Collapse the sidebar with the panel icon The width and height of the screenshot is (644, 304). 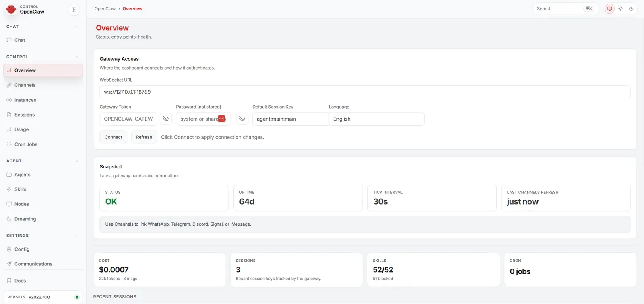coord(74,10)
